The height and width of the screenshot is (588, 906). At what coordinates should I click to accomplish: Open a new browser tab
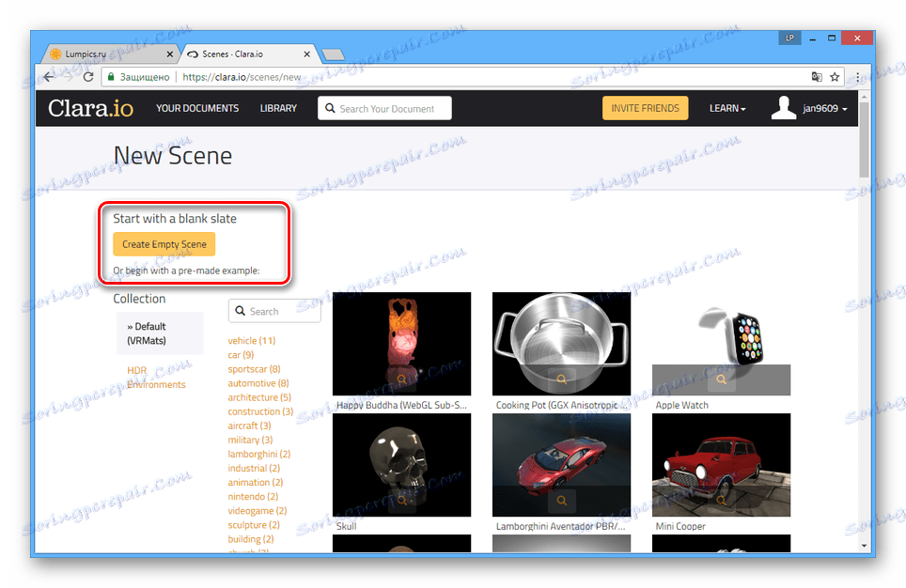[333, 54]
